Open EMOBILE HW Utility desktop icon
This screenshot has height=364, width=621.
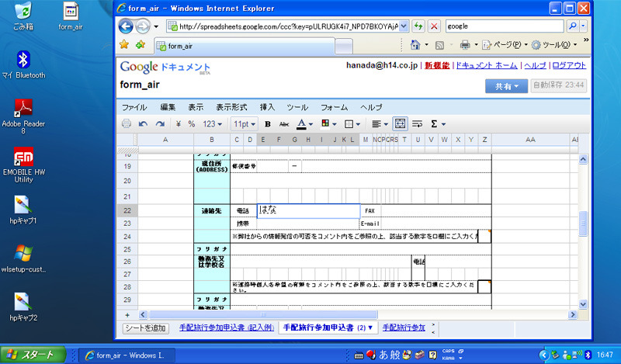point(23,165)
